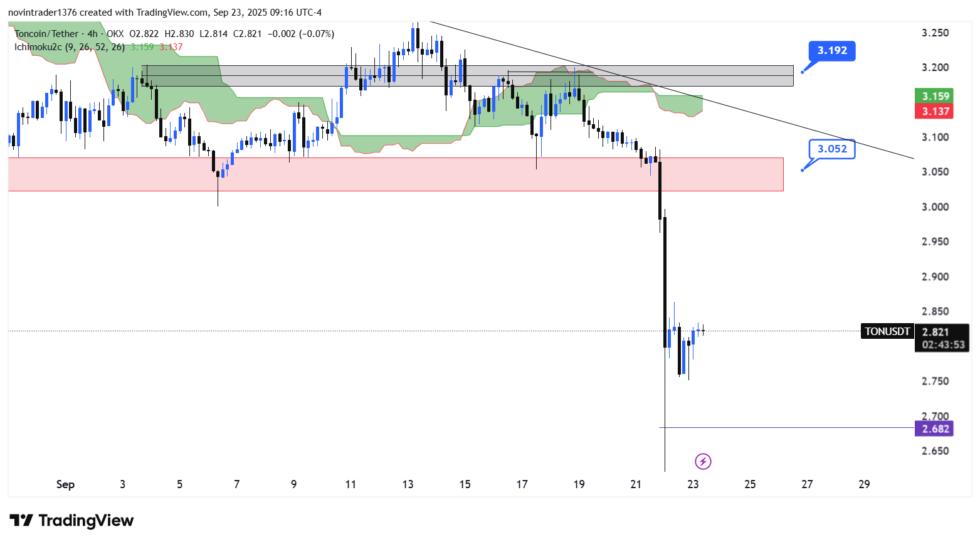Click the 23 date on the time axis
The width and height of the screenshot is (980, 544).
click(x=693, y=484)
